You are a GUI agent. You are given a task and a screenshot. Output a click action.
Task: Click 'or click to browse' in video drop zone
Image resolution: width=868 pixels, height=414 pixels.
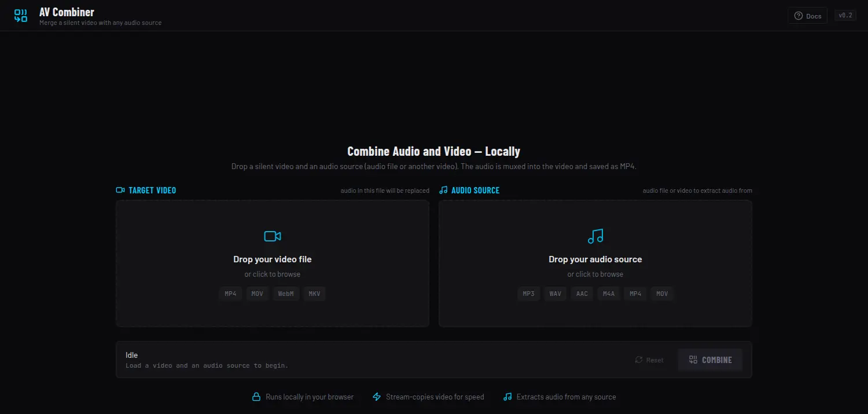tap(273, 274)
